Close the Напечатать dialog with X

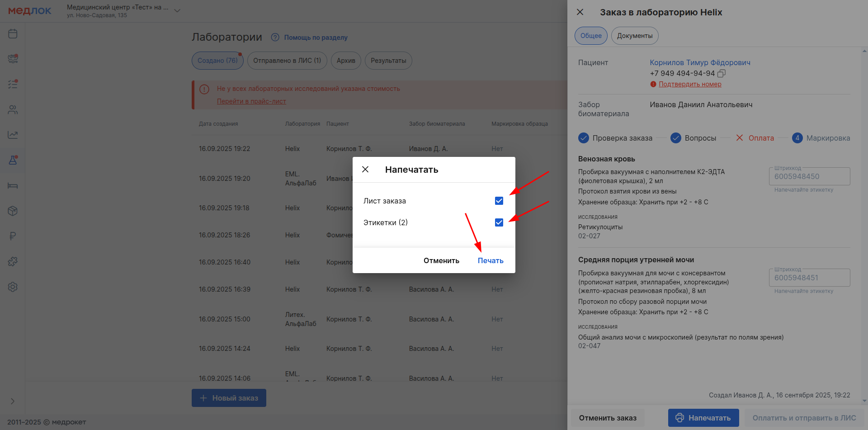(365, 170)
